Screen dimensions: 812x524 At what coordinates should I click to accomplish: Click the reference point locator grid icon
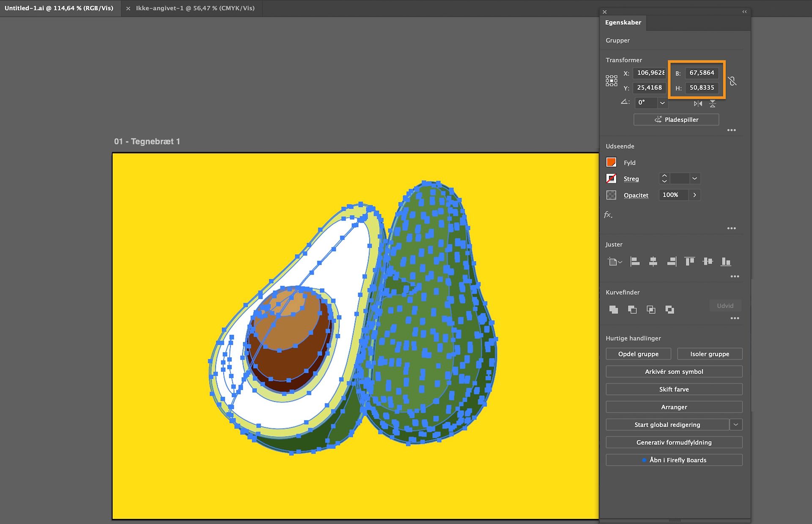click(x=611, y=81)
